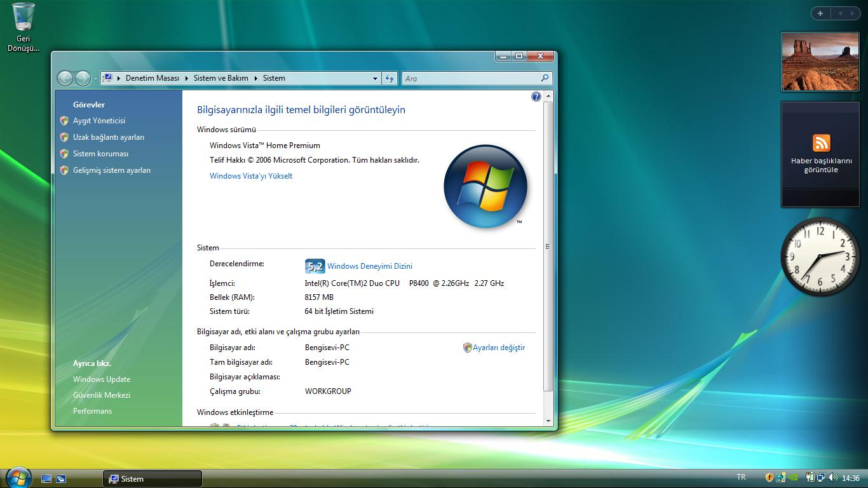868x488 pixels.
Task: Open Uzak bağlantı ayarları link
Action: [x=109, y=137]
